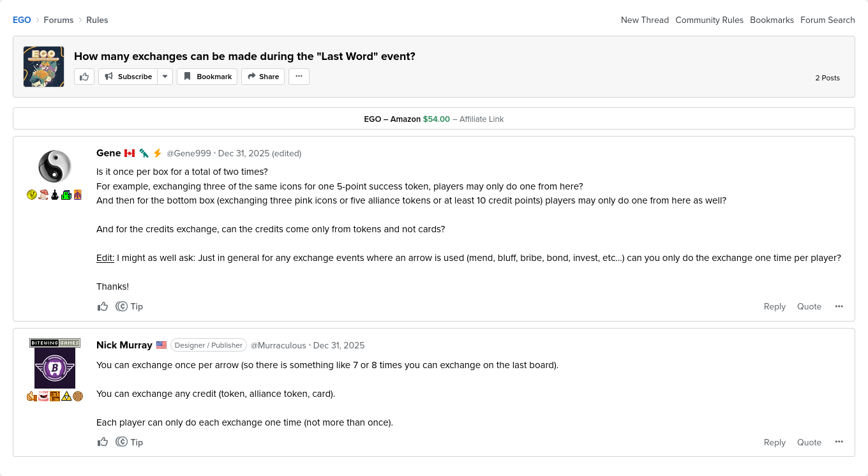
Task: Tip Gene's post
Action: (130, 306)
